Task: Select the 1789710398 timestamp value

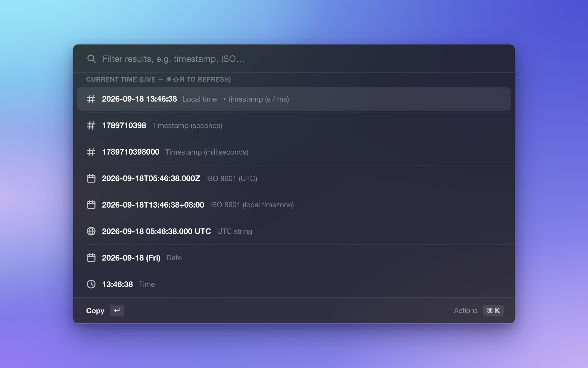Action: [124, 125]
